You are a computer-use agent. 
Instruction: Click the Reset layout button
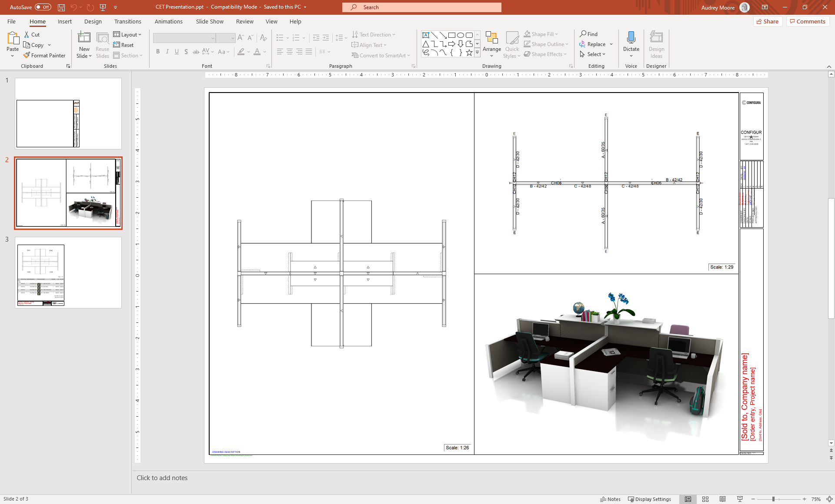tap(124, 45)
